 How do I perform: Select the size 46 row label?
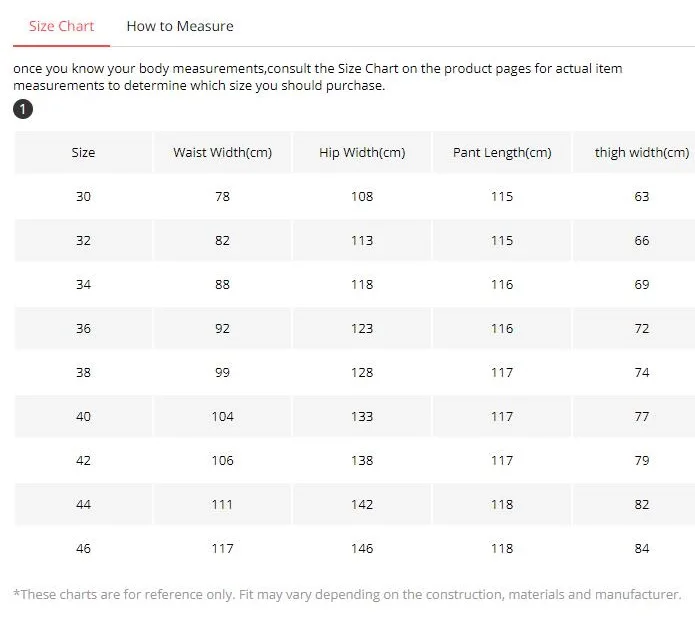(x=83, y=549)
